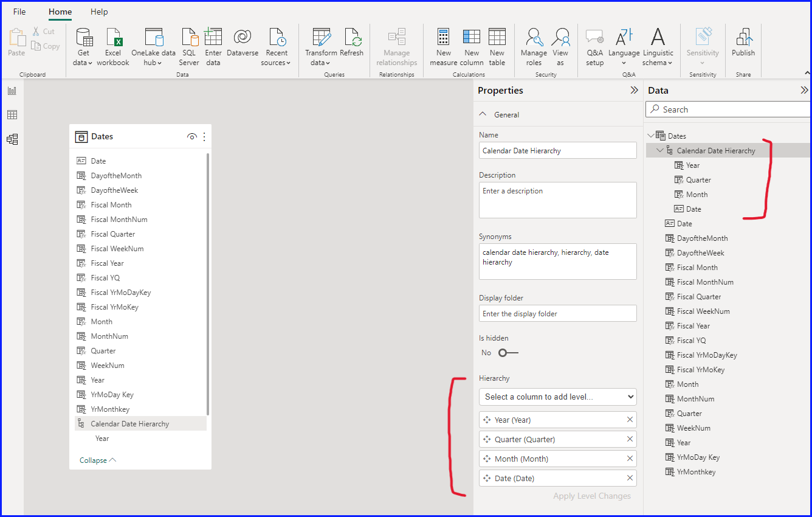Create a New table
The height and width of the screenshot is (517, 812).
click(x=497, y=47)
